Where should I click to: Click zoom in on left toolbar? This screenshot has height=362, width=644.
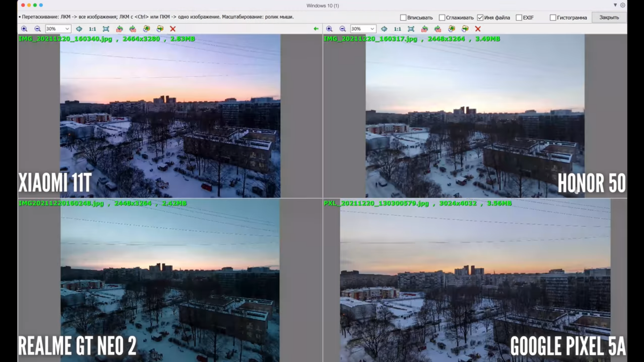pyautogui.click(x=24, y=29)
